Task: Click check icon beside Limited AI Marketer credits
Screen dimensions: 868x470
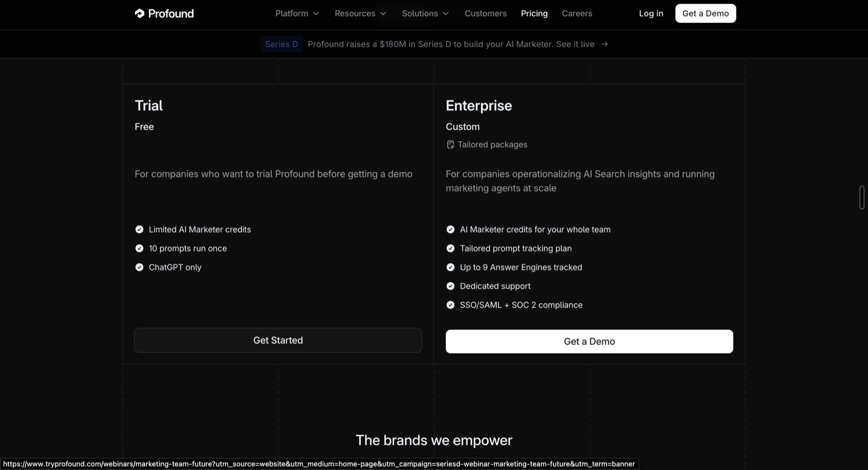Action: click(139, 230)
